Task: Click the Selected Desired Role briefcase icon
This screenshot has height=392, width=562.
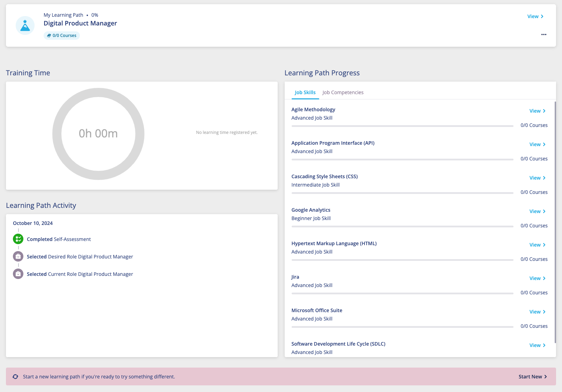Action: point(18,257)
